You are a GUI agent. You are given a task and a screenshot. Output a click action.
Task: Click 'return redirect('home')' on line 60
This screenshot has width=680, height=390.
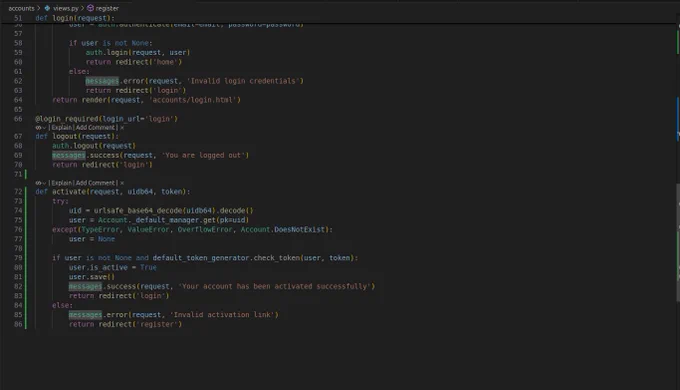pyautogui.click(x=134, y=62)
